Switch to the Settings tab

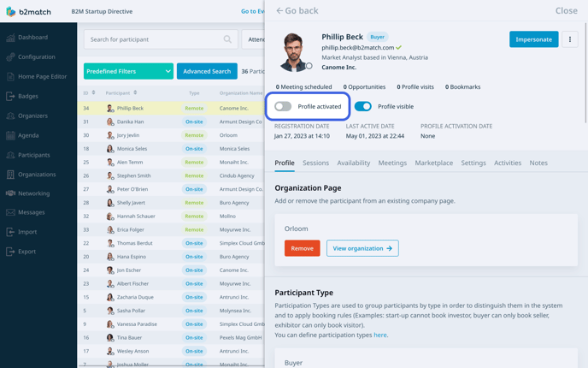click(x=473, y=163)
